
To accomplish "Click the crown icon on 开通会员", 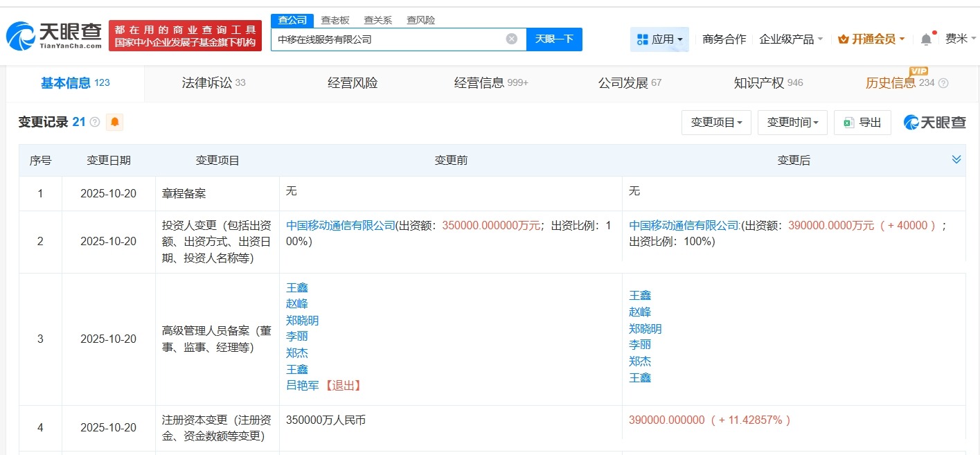I will [844, 39].
